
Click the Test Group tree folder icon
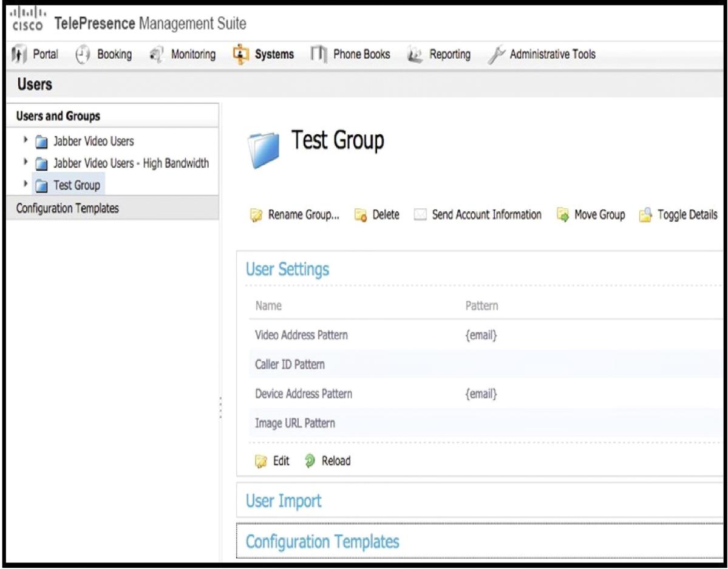41,186
